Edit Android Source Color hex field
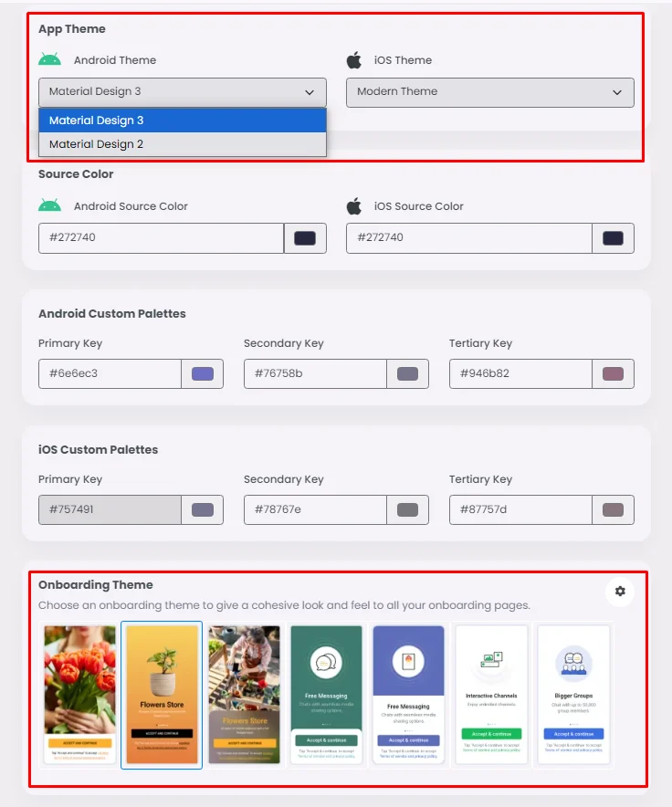 click(x=162, y=237)
